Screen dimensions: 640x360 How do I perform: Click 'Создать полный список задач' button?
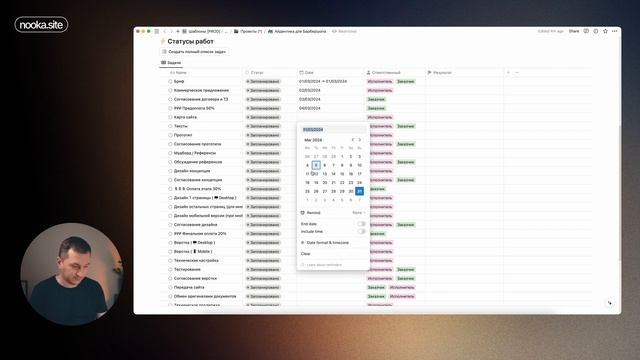(194, 52)
